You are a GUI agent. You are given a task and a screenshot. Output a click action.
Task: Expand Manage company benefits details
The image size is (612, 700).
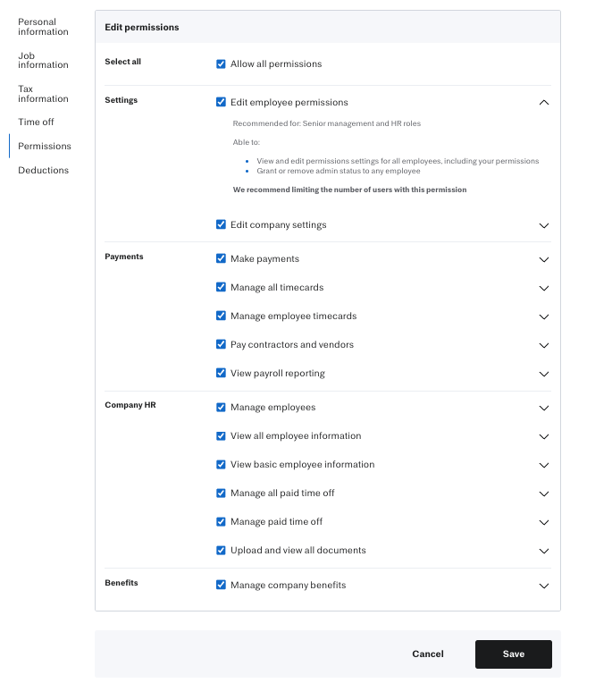click(x=544, y=586)
